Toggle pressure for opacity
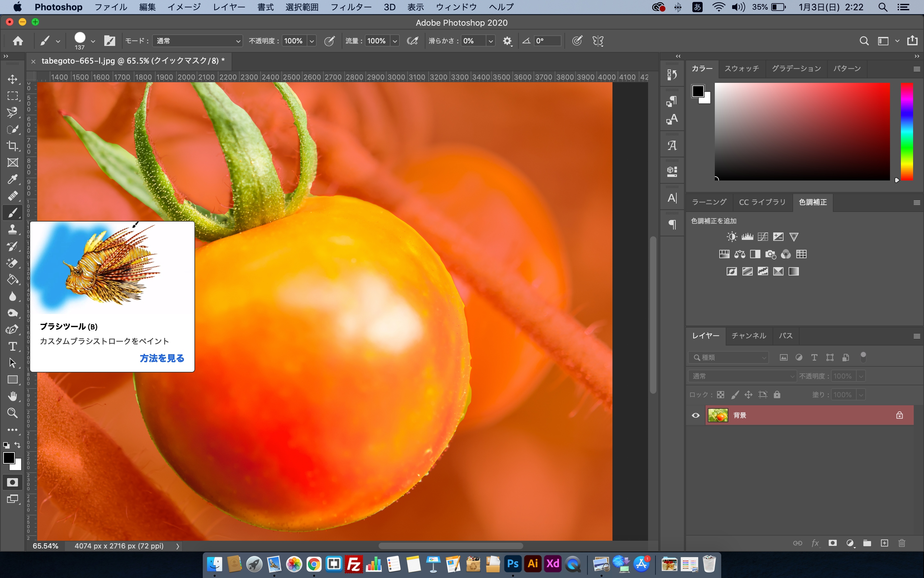Viewport: 924px width, 578px height. pyautogui.click(x=329, y=41)
